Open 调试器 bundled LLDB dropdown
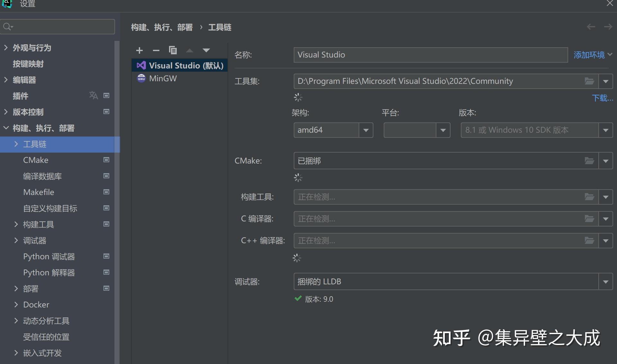Screen dimensions: 617x364 [x=606, y=282]
